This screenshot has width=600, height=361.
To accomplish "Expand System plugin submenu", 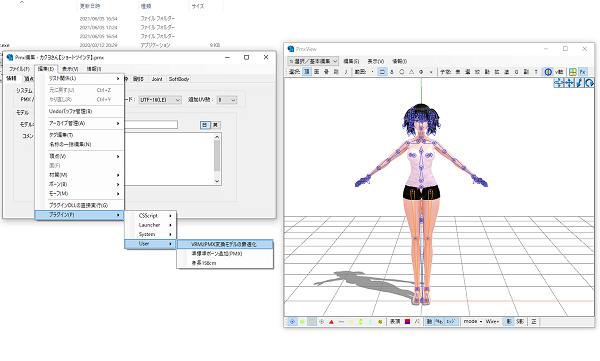I will (x=151, y=234).
